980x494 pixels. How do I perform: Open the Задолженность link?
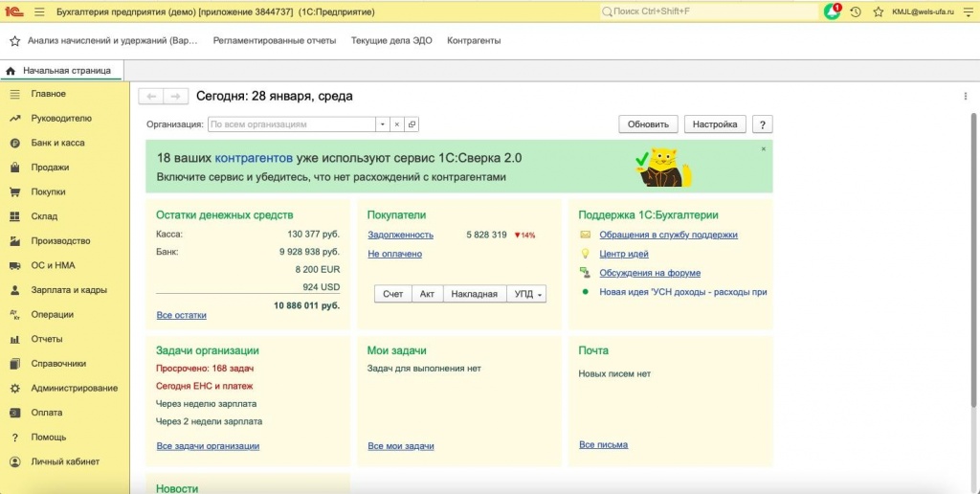[401, 236]
